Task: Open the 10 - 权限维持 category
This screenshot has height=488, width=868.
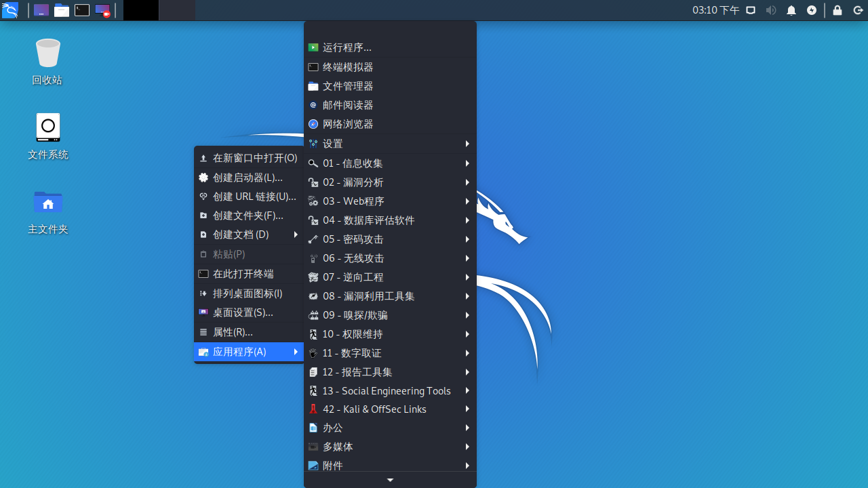Action: click(390, 334)
